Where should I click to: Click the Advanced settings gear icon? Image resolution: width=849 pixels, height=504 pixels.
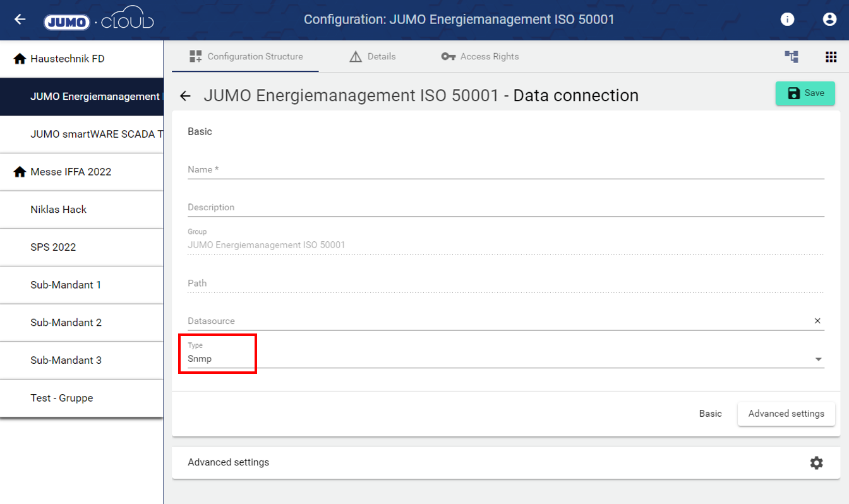(816, 463)
